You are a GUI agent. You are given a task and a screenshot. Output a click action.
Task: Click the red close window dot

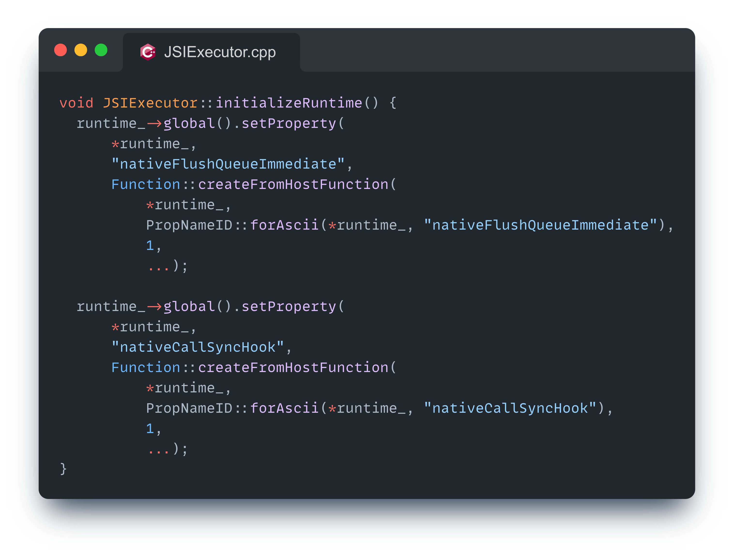coord(61,50)
